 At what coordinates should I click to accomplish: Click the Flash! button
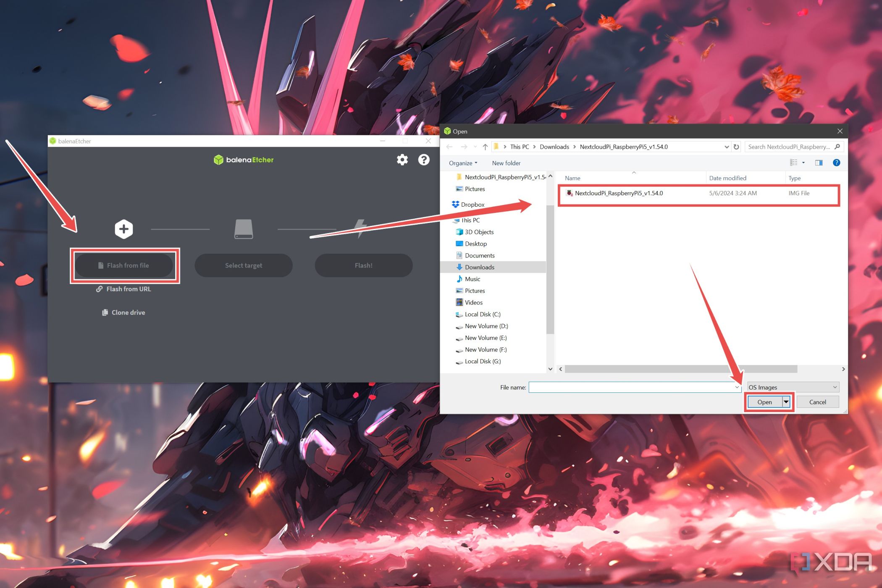(364, 265)
